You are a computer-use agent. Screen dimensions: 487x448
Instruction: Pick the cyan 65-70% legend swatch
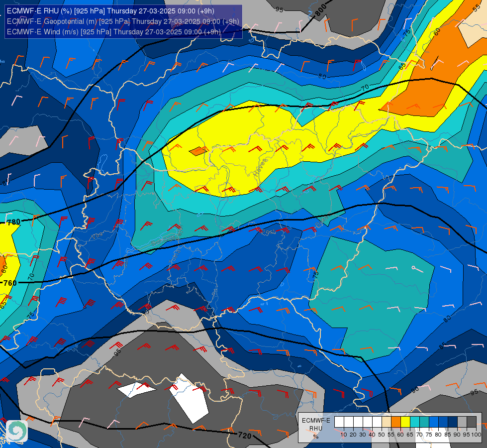(x=415, y=422)
